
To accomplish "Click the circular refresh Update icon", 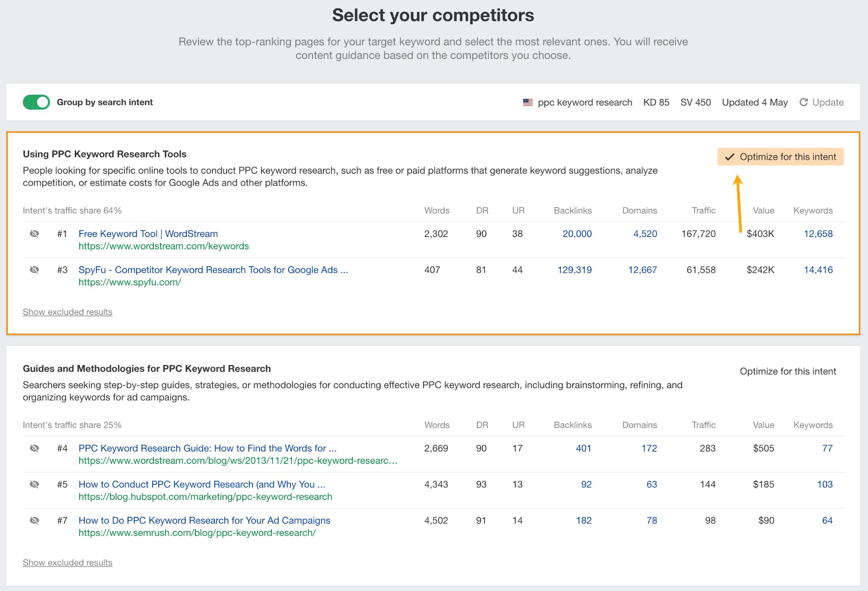I will [x=804, y=102].
